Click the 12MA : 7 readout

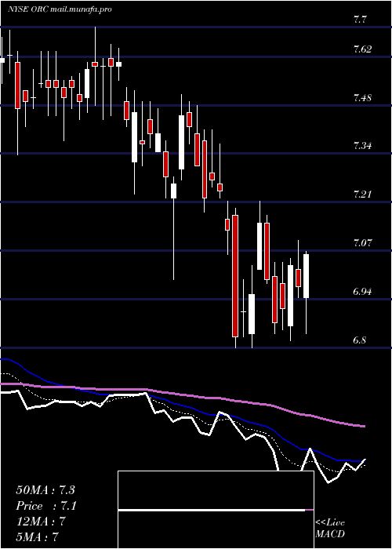click(41, 522)
